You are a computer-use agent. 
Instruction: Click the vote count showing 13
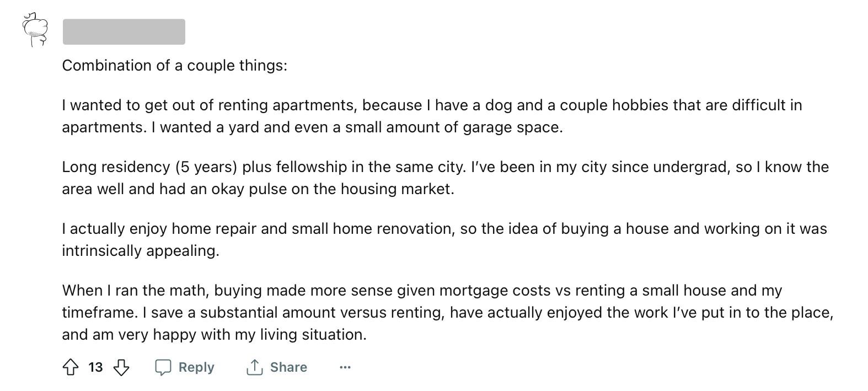click(x=95, y=367)
